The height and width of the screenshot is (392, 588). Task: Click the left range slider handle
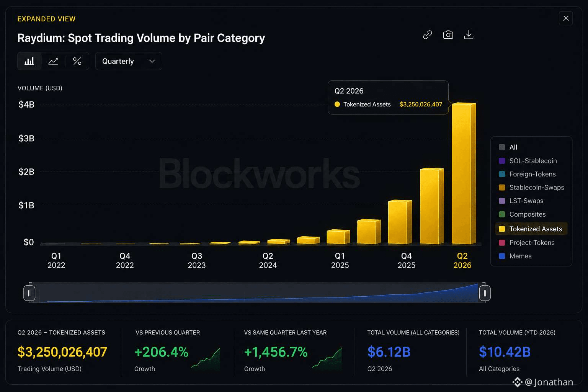tap(29, 293)
